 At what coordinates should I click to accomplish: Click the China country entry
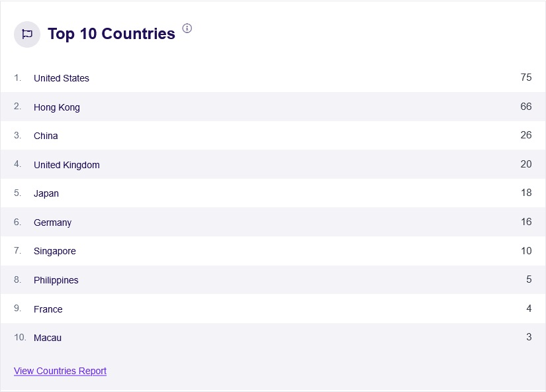click(46, 136)
